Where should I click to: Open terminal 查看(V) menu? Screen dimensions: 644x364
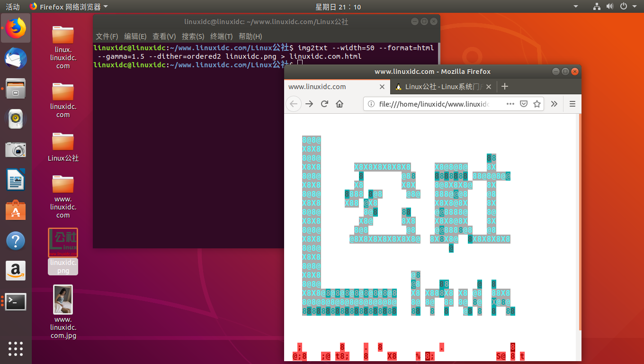(164, 36)
